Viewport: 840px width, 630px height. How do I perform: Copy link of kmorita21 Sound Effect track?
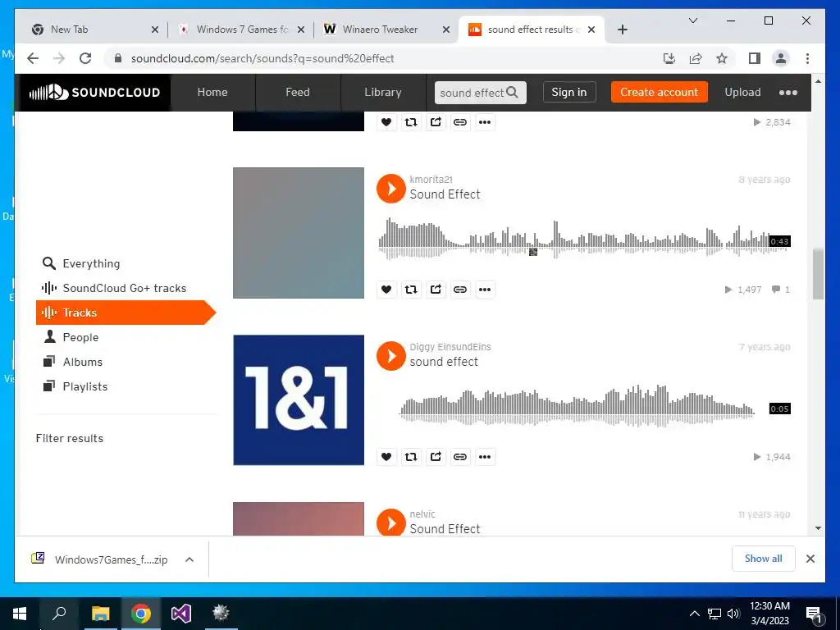point(460,290)
